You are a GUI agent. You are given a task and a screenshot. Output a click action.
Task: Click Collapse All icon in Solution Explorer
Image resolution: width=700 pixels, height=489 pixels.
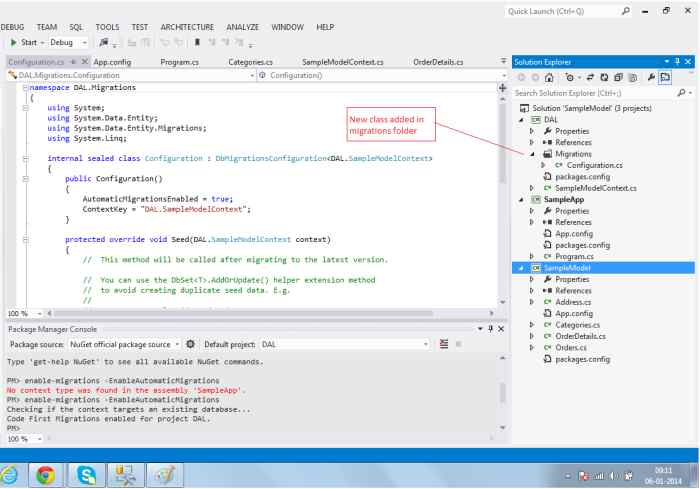618,77
